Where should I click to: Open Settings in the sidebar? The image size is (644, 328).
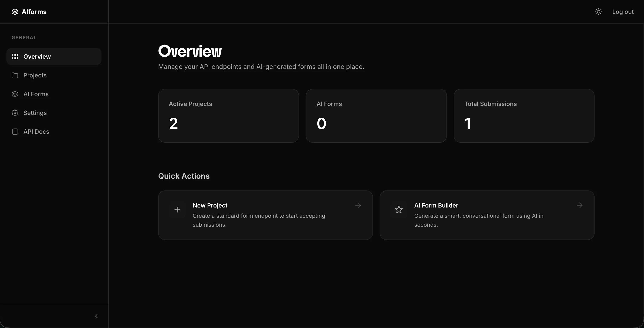click(x=54, y=113)
